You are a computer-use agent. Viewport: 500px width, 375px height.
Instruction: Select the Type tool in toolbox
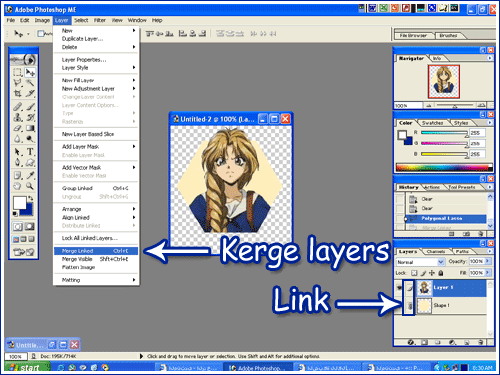tap(30, 152)
